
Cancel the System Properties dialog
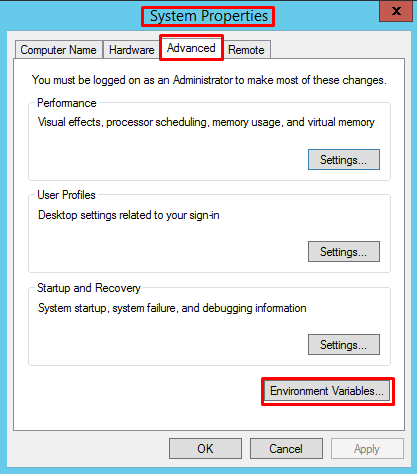tap(286, 449)
